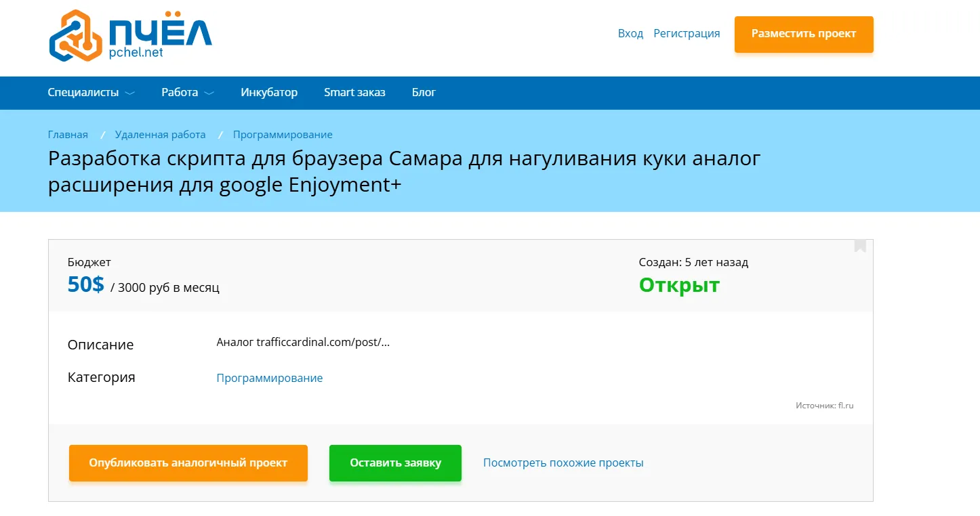Click the Источник: fl.ru text
Viewport: 980px width, 516px height.
coord(825,406)
